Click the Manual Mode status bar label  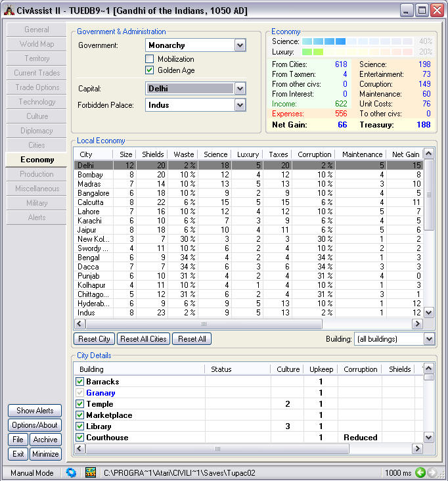pos(32,472)
